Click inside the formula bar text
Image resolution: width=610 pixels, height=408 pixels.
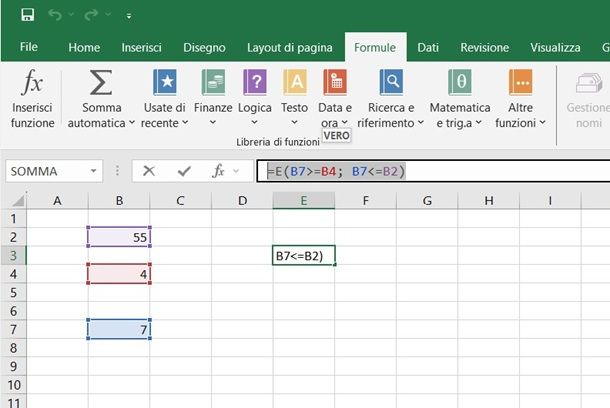click(480, 171)
